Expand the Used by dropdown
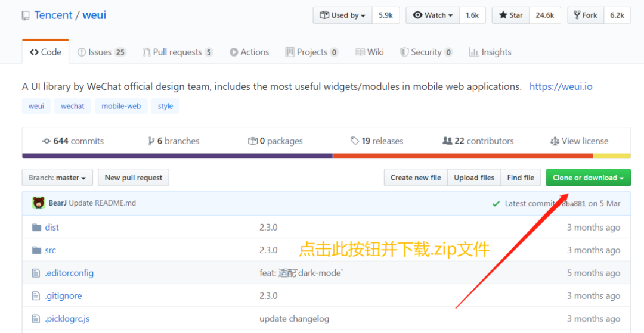The image size is (644, 333). coord(343,15)
